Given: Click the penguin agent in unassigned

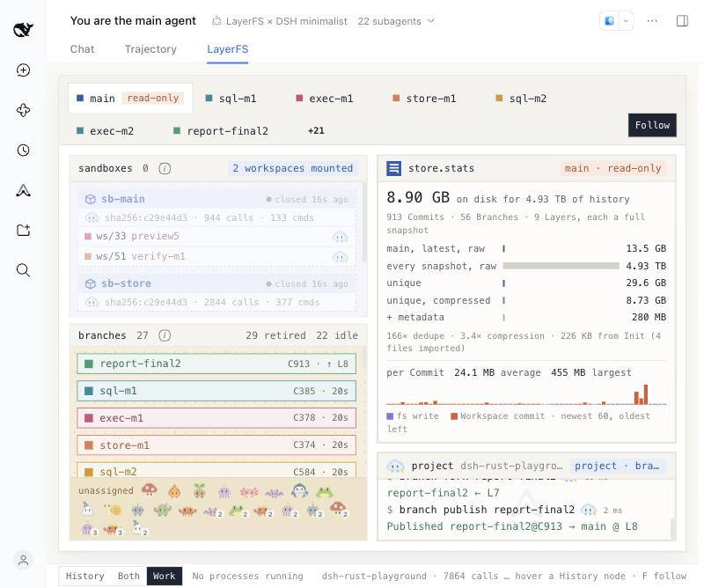Looking at the screenshot, I should point(299,490).
